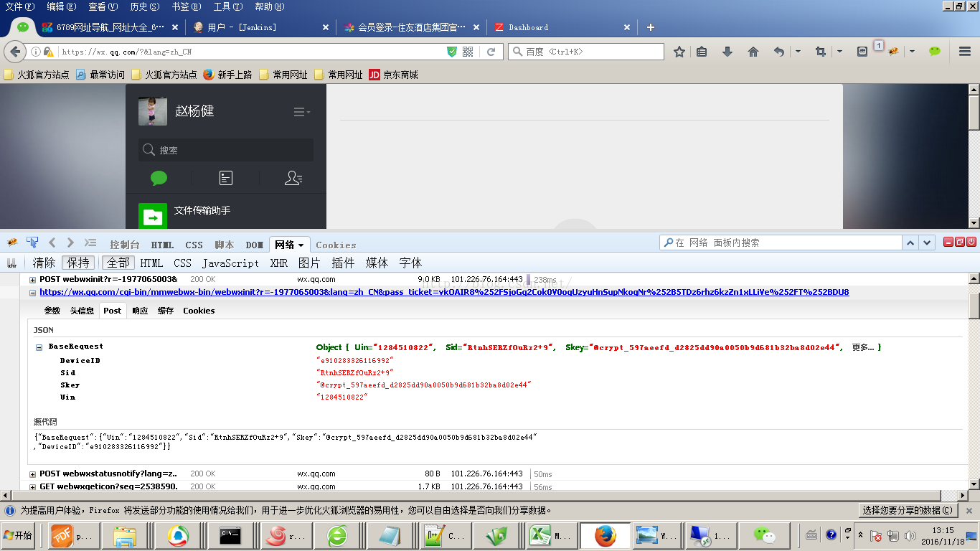Click Firebug network panel search box

point(781,242)
